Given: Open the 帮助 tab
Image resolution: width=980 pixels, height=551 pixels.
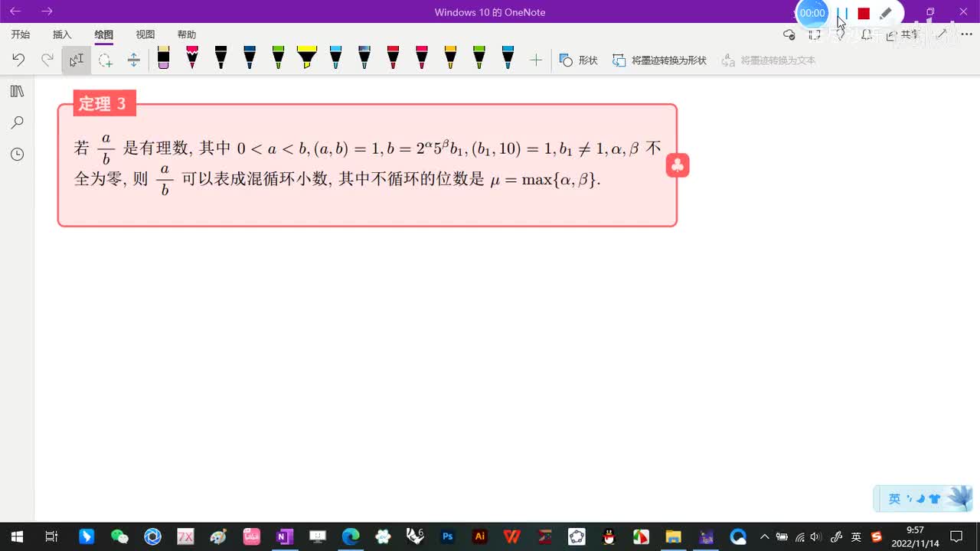Looking at the screenshot, I should 186,34.
